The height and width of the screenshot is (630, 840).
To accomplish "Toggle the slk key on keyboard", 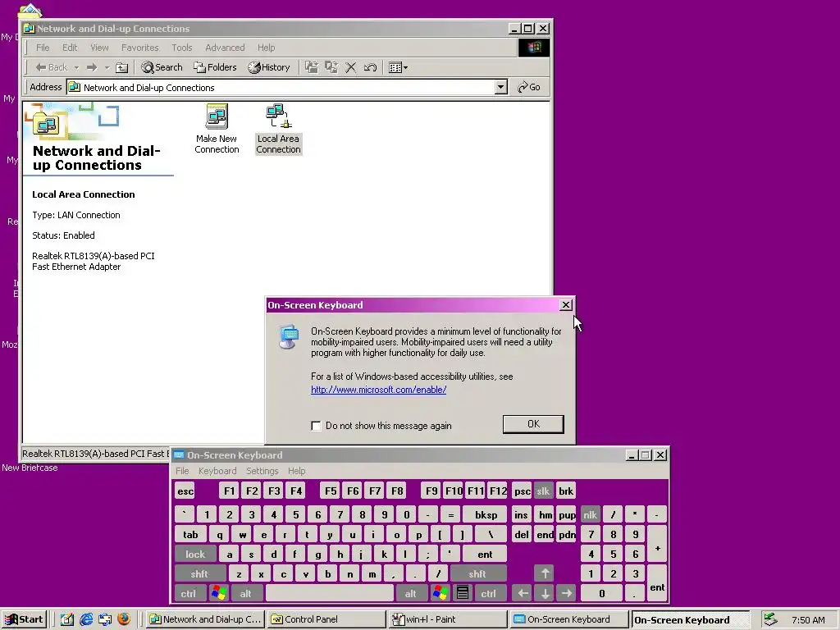I will 543,491.
